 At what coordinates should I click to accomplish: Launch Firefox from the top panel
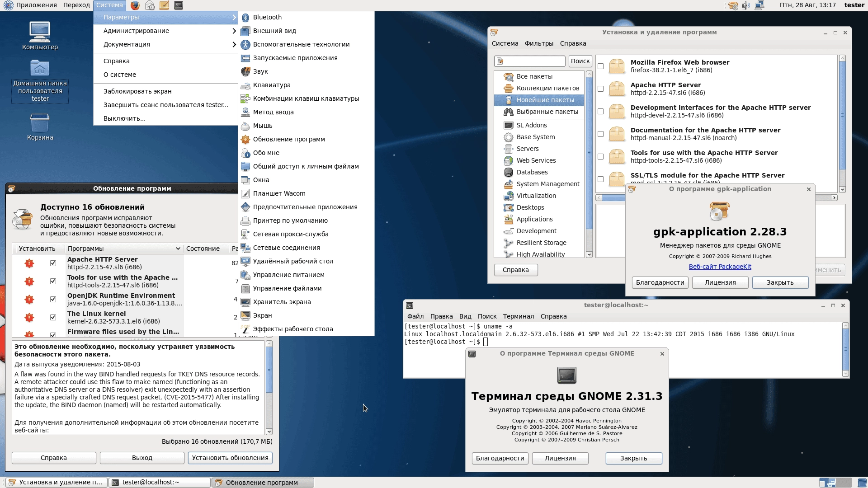click(x=135, y=5)
